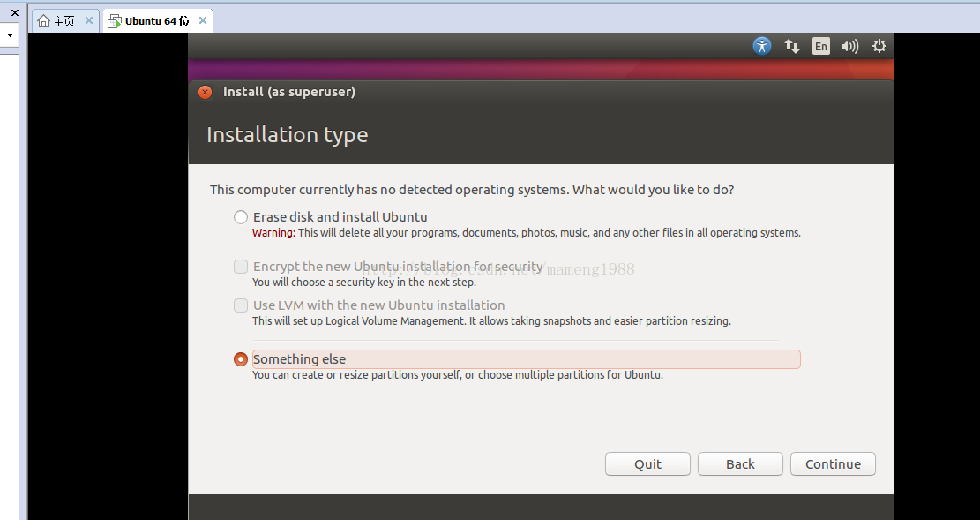Close the 主页 tab
This screenshot has width=980, height=520.
pos(89,20)
